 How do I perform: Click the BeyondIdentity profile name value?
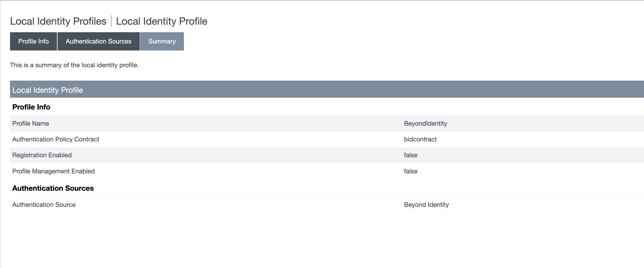pos(425,123)
